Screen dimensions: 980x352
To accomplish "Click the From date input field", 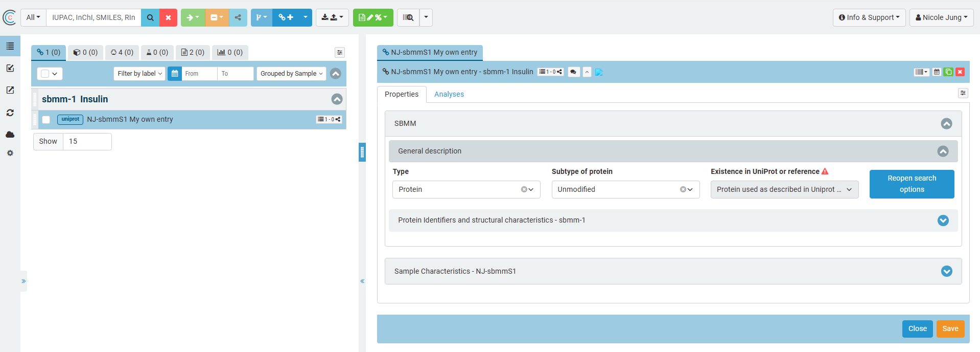I will point(199,74).
